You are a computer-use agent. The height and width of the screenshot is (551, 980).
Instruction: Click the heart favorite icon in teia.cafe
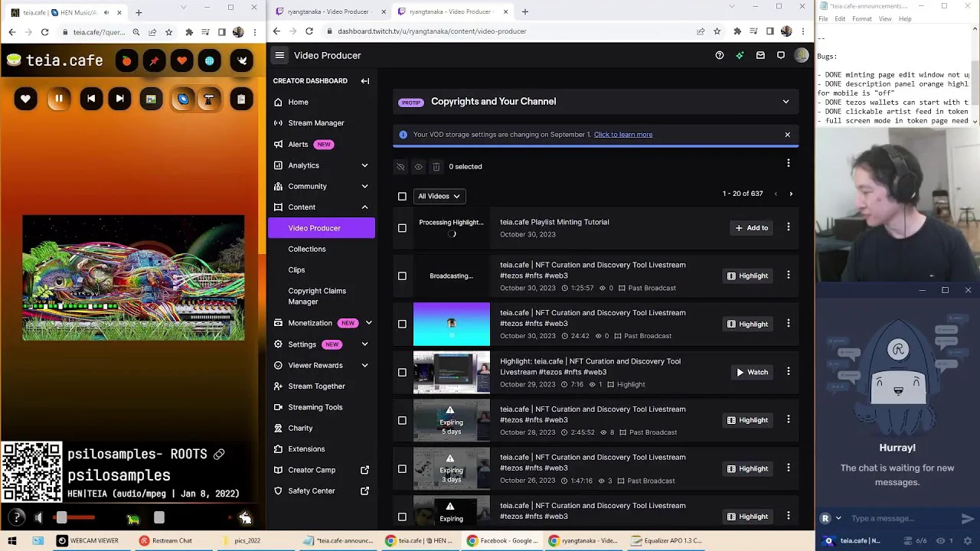click(x=25, y=99)
